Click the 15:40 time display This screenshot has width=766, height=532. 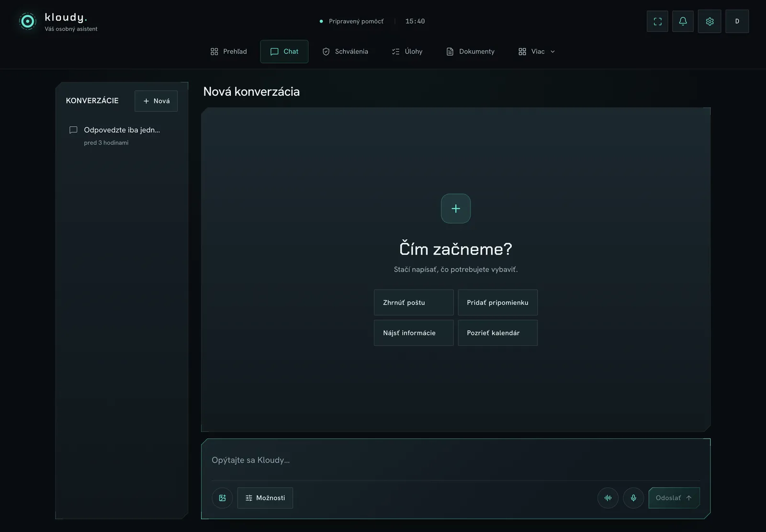[415, 21]
